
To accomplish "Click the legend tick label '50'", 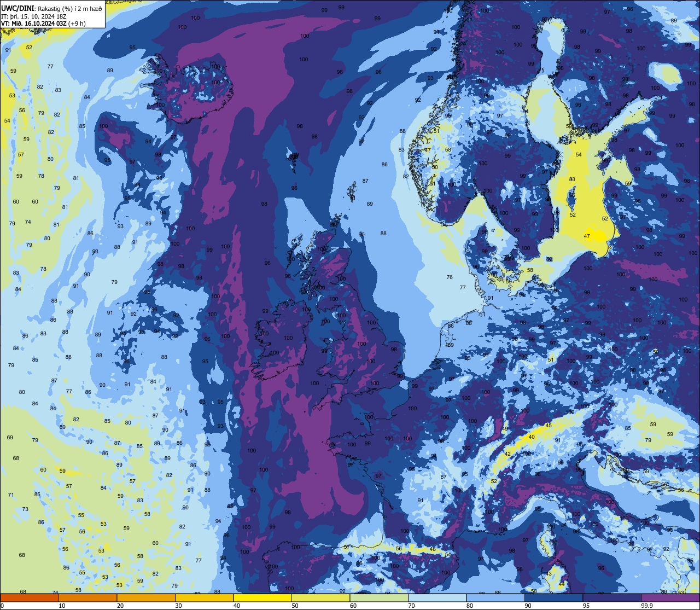I will [x=295, y=606].
